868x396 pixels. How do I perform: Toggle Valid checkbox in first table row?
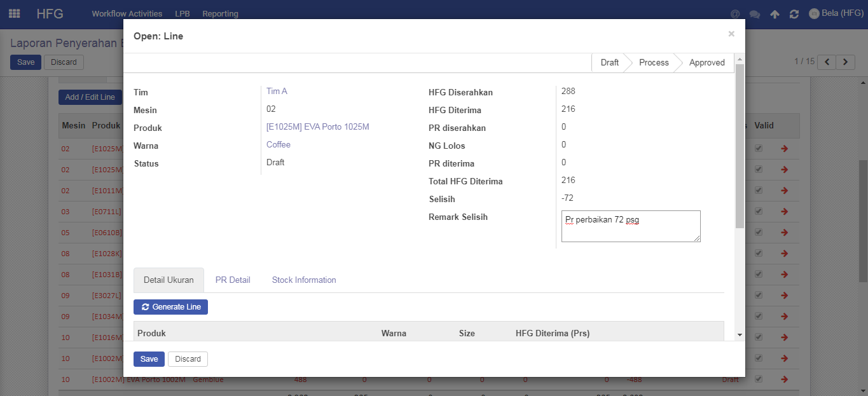[x=758, y=149]
